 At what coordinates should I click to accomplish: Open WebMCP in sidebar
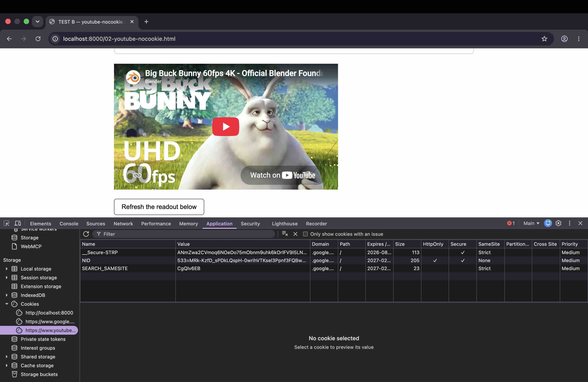(31, 246)
